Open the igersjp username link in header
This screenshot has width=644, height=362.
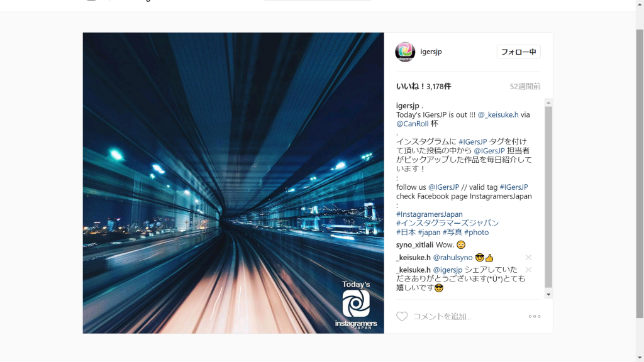(431, 52)
